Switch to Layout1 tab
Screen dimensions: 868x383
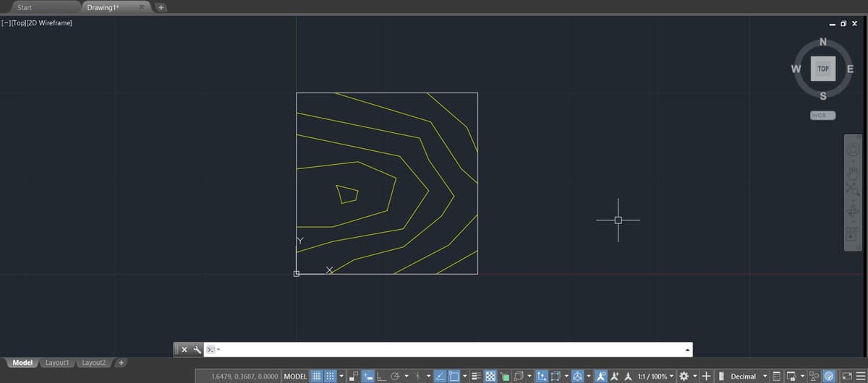pyautogui.click(x=56, y=362)
